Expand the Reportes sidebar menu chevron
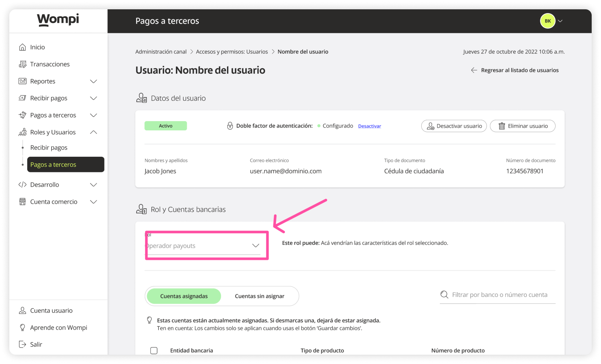This screenshot has width=601, height=364. (x=94, y=81)
